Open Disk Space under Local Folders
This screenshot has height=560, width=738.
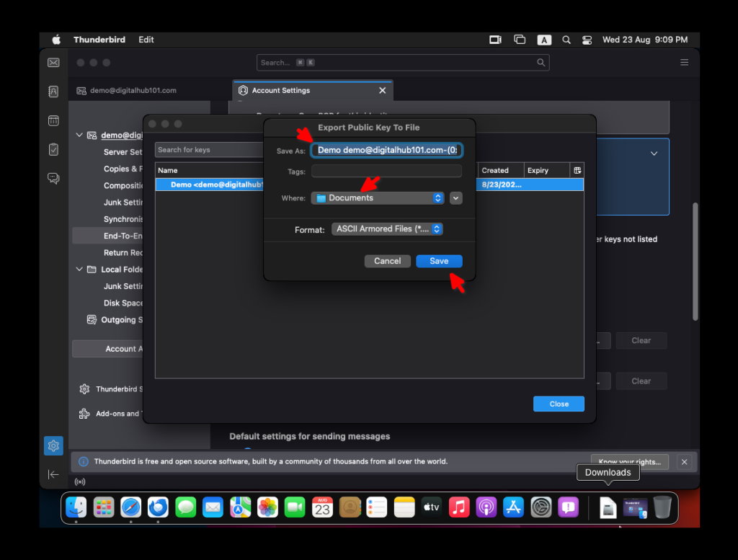pyautogui.click(x=123, y=303)
